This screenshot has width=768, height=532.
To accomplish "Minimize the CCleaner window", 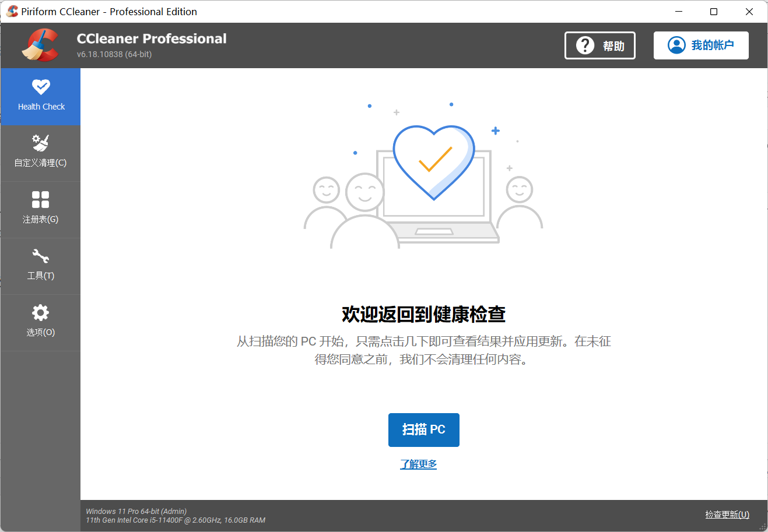I will point(679,12).
